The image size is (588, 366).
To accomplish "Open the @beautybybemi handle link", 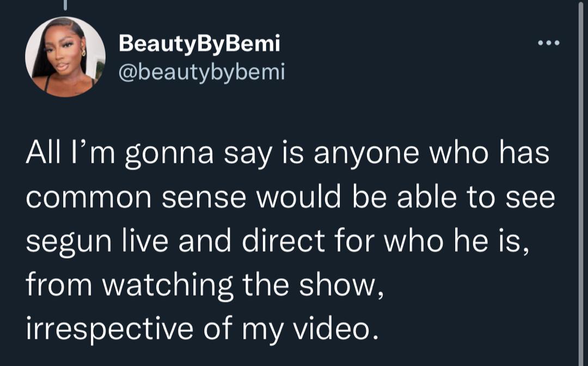I will (x=201, y=71).
